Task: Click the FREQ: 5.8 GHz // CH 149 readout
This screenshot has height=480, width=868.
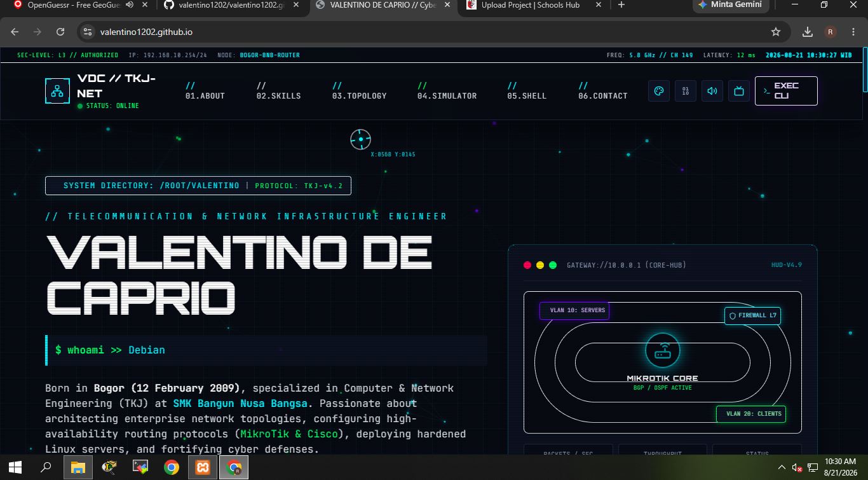Action: pos(650,55)
